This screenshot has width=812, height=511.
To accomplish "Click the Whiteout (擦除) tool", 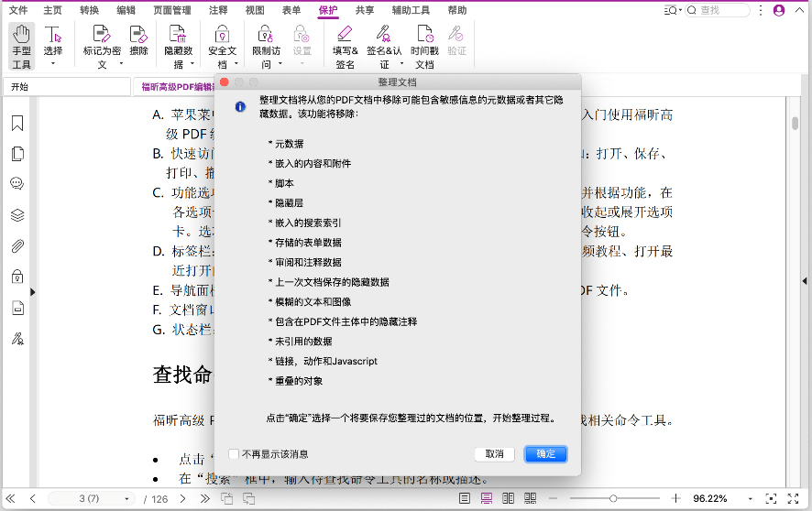I will click(138, 40).
